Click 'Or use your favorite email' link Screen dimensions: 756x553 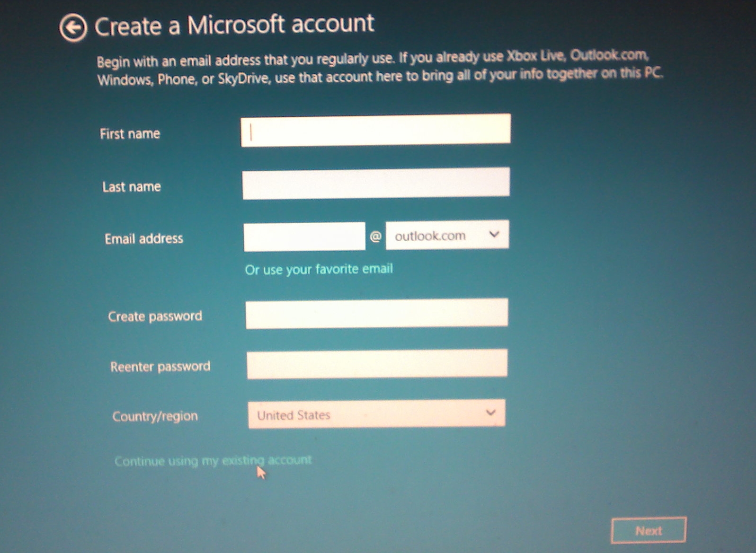point(319,269)
